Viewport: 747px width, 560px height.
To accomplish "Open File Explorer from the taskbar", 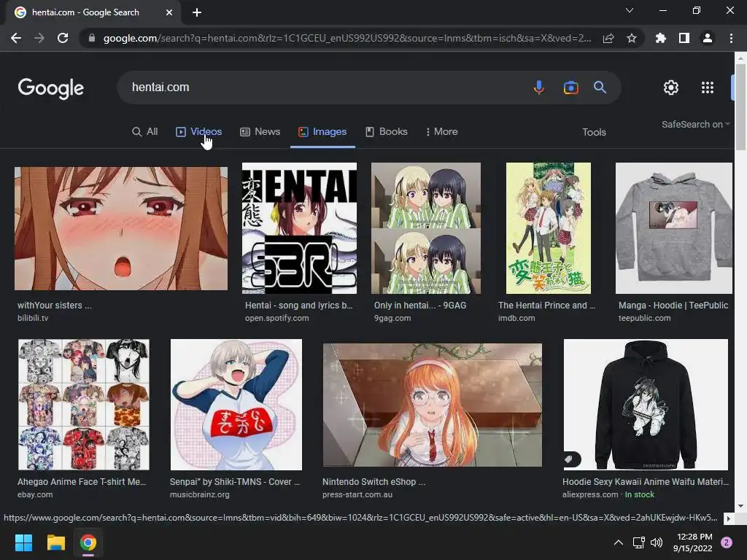I will (x=55, y=542).
